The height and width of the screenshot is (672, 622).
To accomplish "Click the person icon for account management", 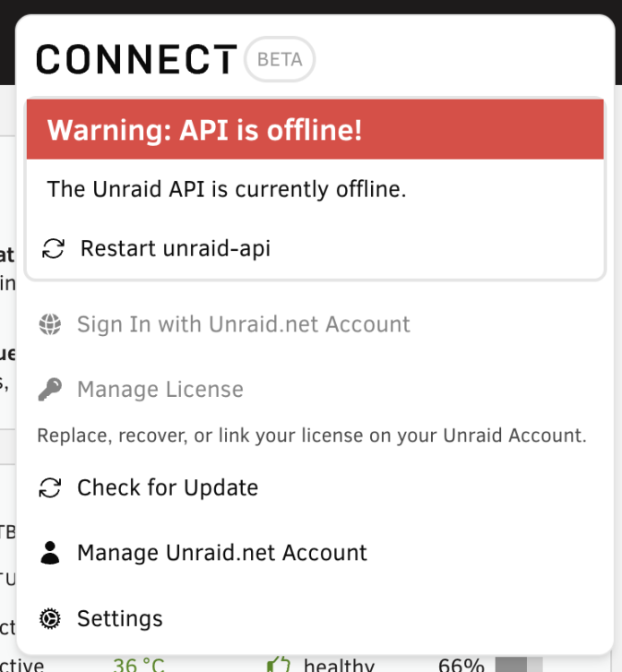I will (50, 553).
